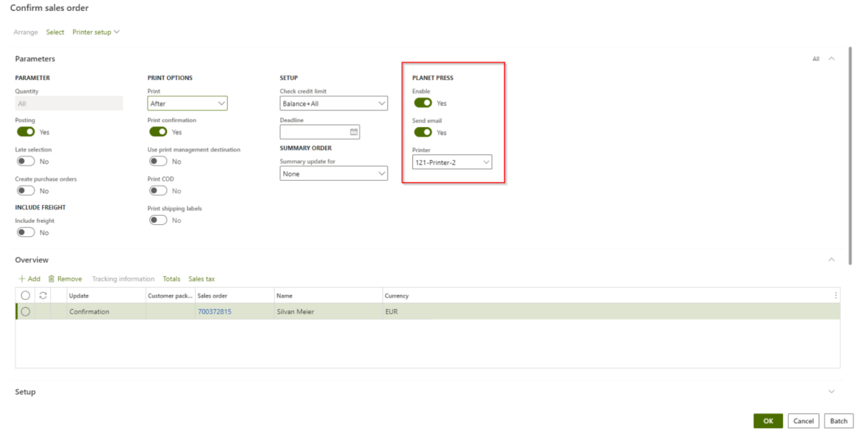Screen dimensions: 868x431
Task: Click the refresh icon in grid header
Action: tap(43, 295)
